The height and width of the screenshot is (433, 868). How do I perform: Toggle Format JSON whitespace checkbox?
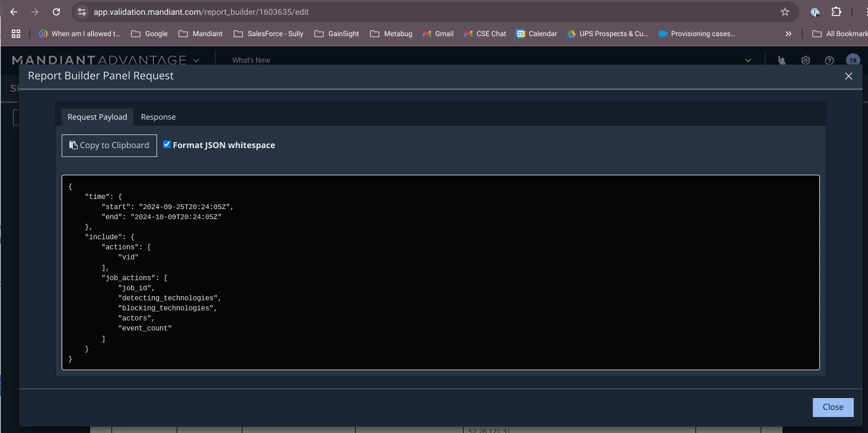(167, 145)
